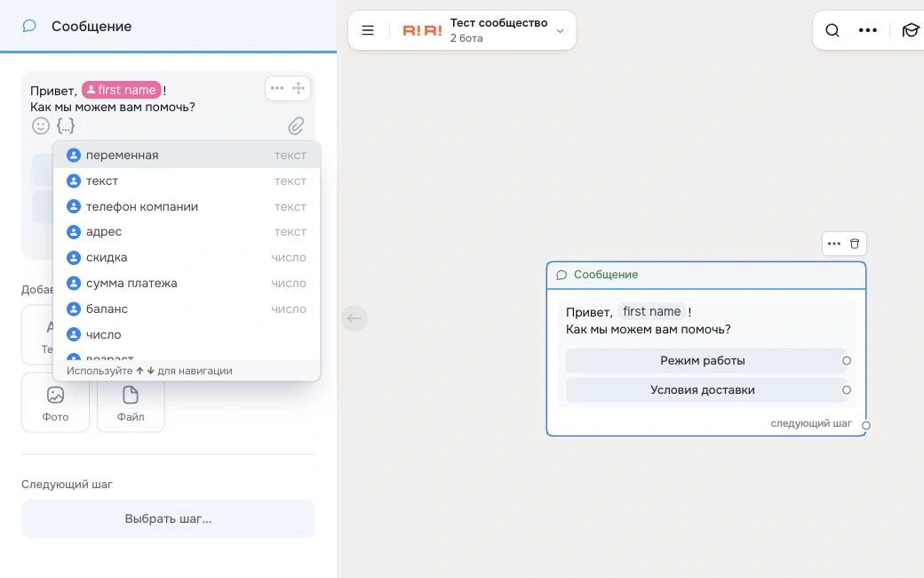Attach a file using the paperclip icon
Screen dimensions: 924x578
296,125
